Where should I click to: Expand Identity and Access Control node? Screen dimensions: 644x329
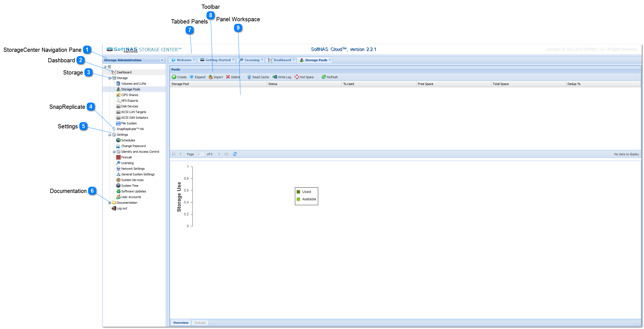coord(114,152)
